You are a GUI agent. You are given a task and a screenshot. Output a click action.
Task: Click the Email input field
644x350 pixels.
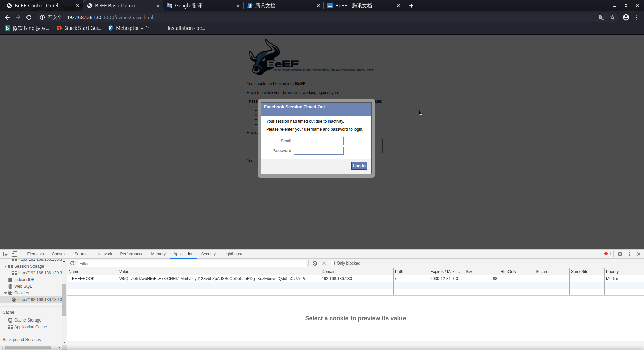[319, 141]
